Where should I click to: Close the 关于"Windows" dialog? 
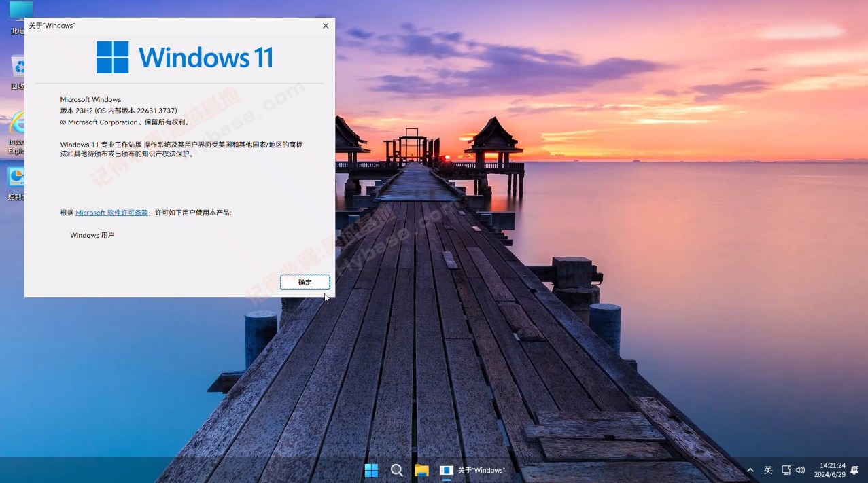click(326, 26)
